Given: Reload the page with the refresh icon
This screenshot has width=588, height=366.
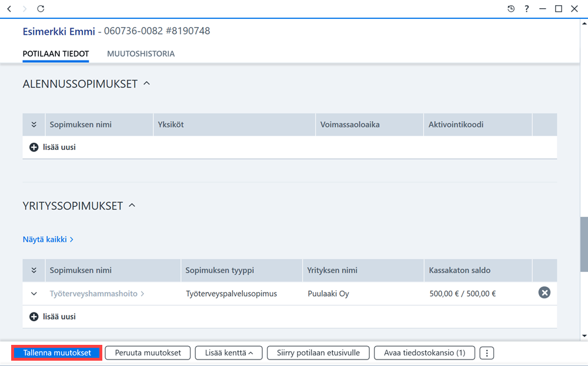Looking at the screenshot, I should coord(41,9).
